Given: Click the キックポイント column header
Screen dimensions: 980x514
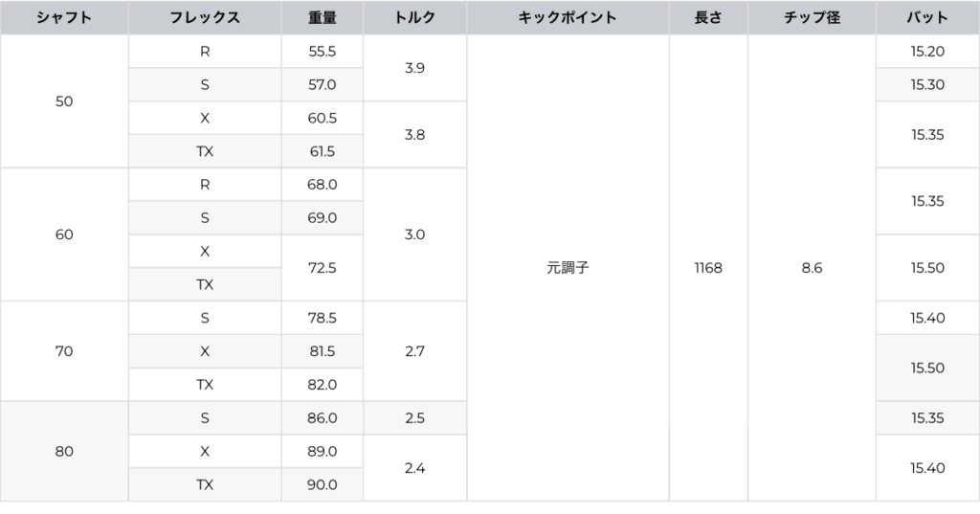Looking at the screenshot, I should pos(568,18).
